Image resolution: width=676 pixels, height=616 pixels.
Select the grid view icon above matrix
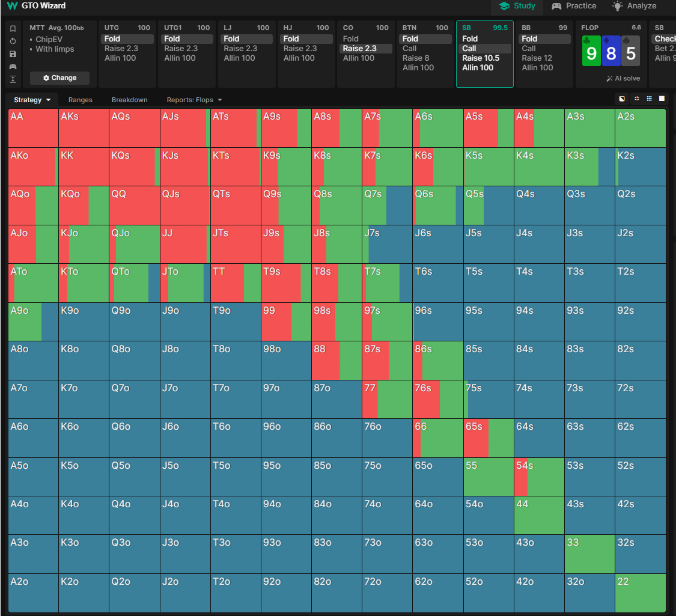point(650,99)
